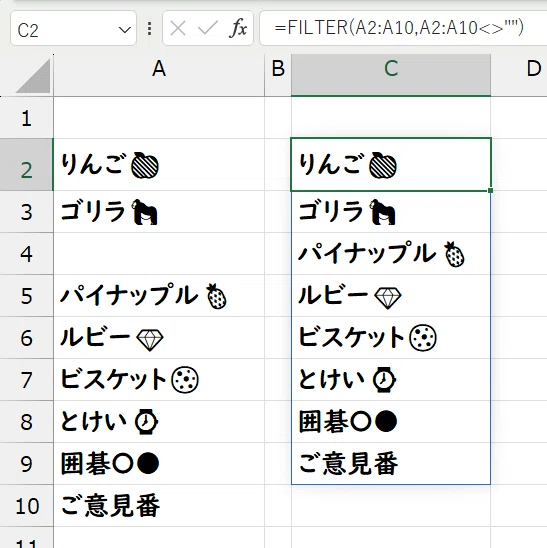This screenshot has height=548, width=547.
Task: Select column D header
Action: [519, 75]
